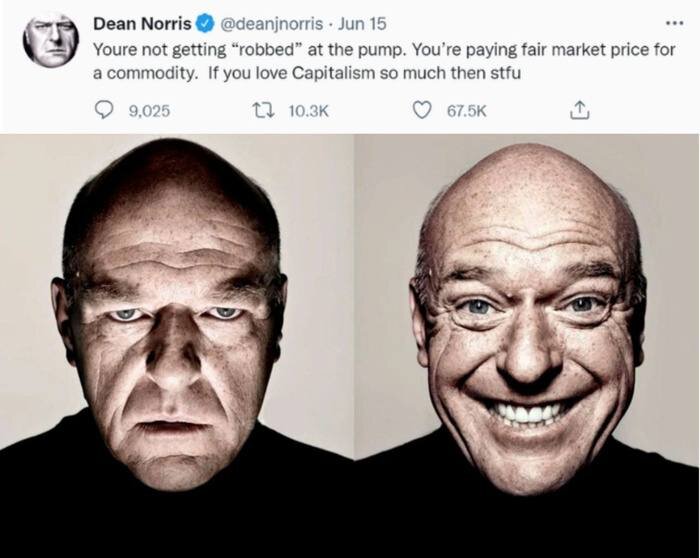Click the reply speech bubble icon

tap(105, 112)
